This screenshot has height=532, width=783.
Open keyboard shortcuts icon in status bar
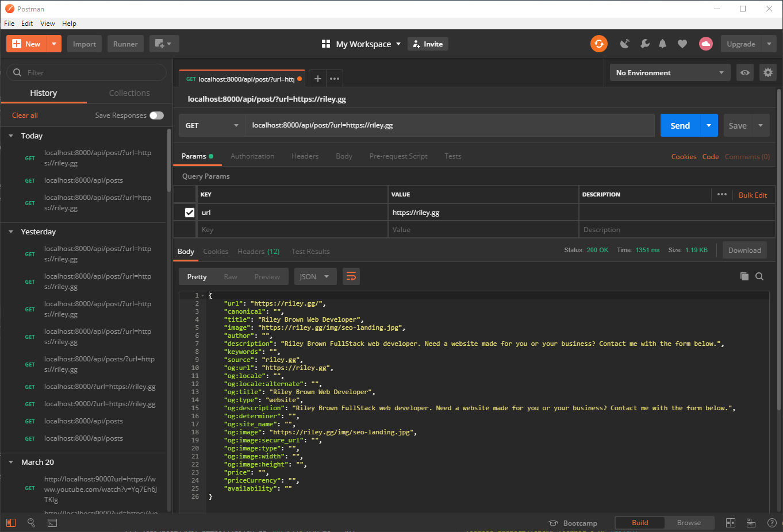pos(751,523)
